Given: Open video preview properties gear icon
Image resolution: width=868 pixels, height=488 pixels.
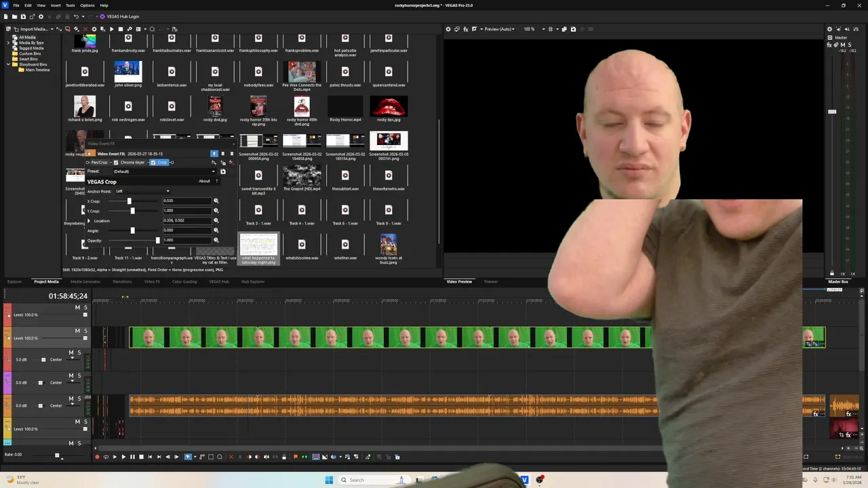Looking at the screenshot, I should 448,29.
